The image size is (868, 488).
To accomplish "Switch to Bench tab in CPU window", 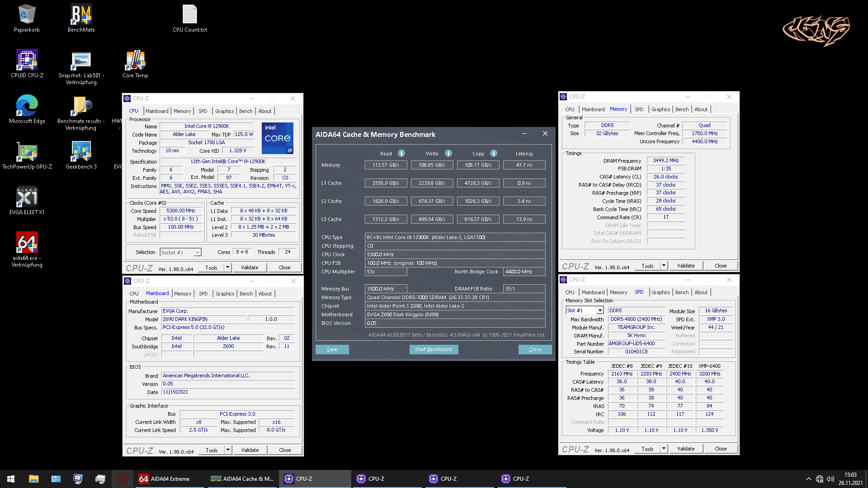I will (246, 111).
